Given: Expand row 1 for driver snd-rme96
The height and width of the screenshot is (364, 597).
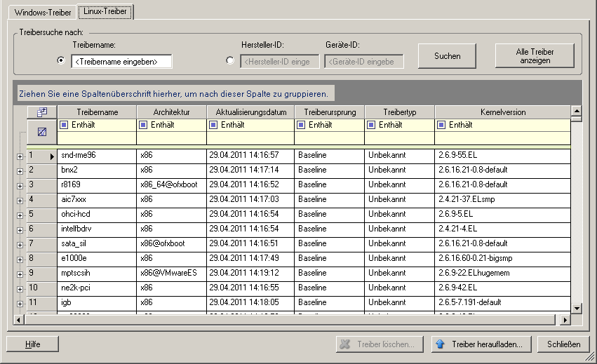Looking at the screenshot, I should click(x=20, y=156).
